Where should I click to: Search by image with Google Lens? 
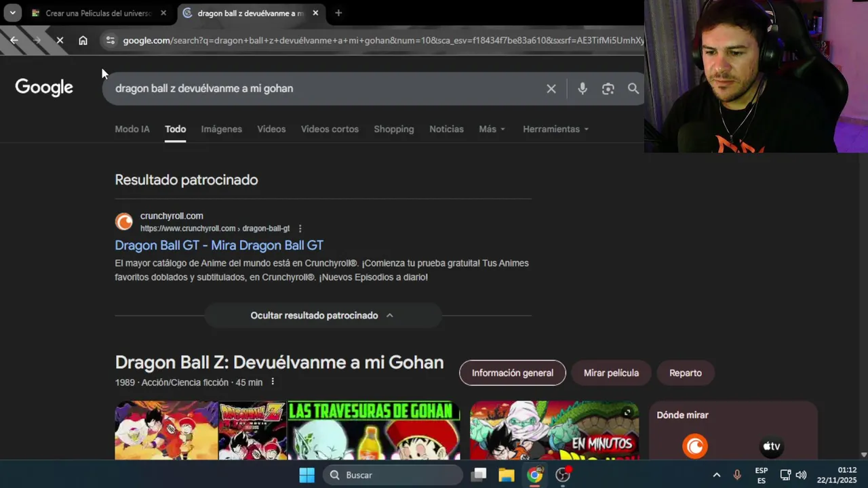point(608,89)
